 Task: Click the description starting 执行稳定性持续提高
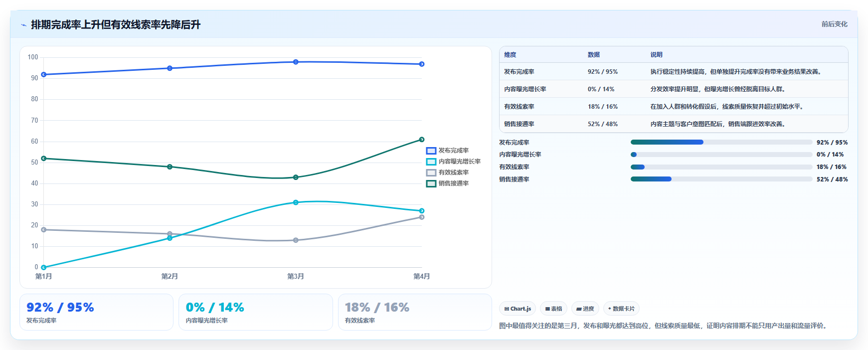736,72
